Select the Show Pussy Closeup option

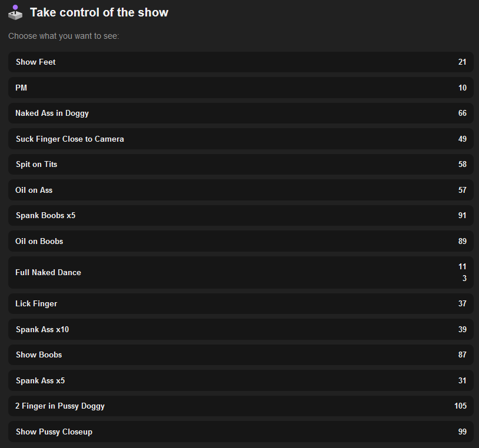(x=54, y=432)
